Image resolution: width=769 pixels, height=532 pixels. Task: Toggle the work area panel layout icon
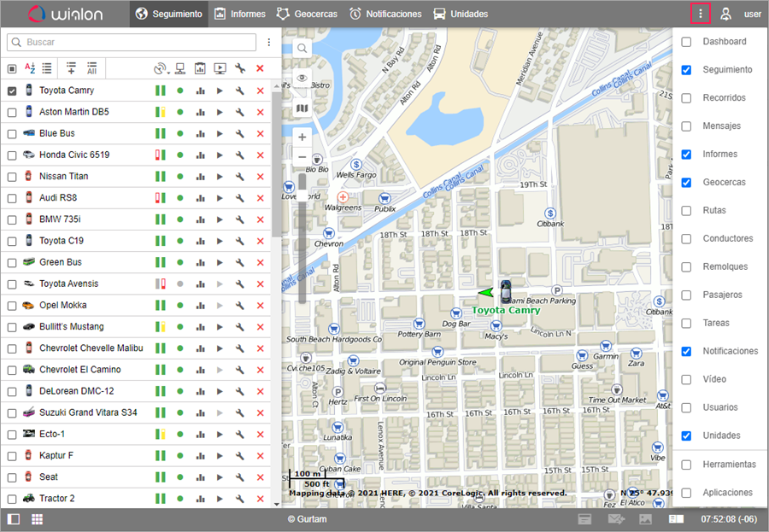[14, 519]
